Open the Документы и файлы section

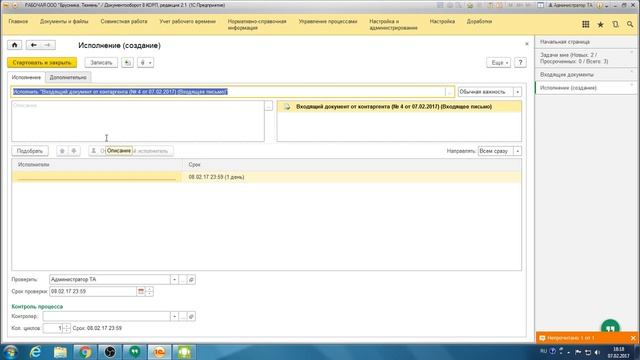(x=64, y=21)
